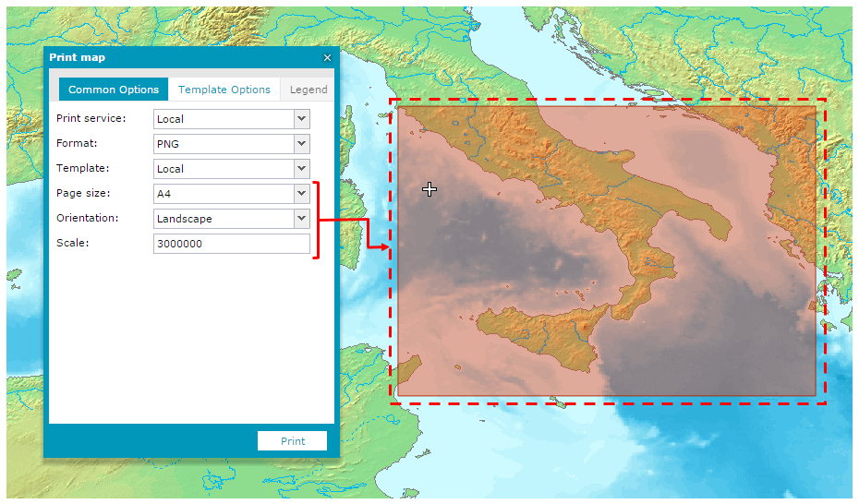Image resolution: width=859 pixels, height=504 pixels.
Task: Open the Format dropdown arrow
Action: point(301,144)
